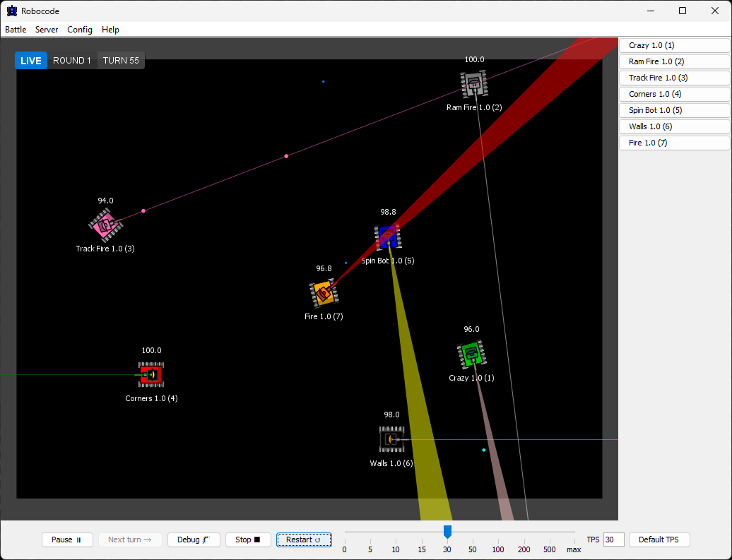
Task: Click the orange Fire tank
Action: pos(324,293)
